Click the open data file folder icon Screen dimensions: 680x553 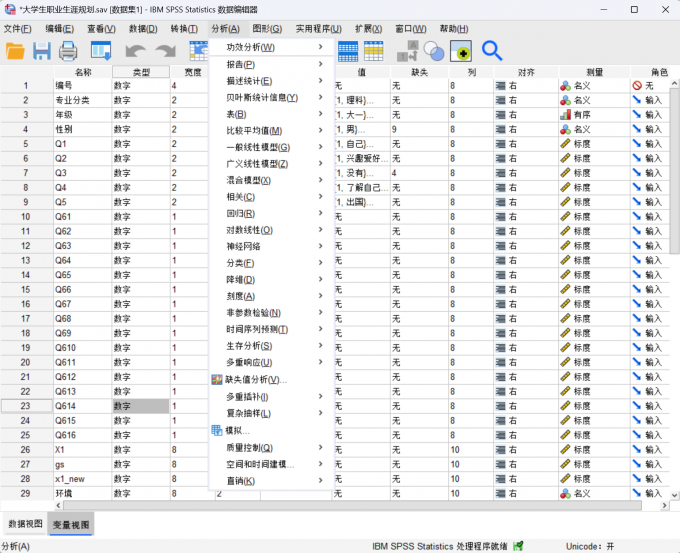16,51
